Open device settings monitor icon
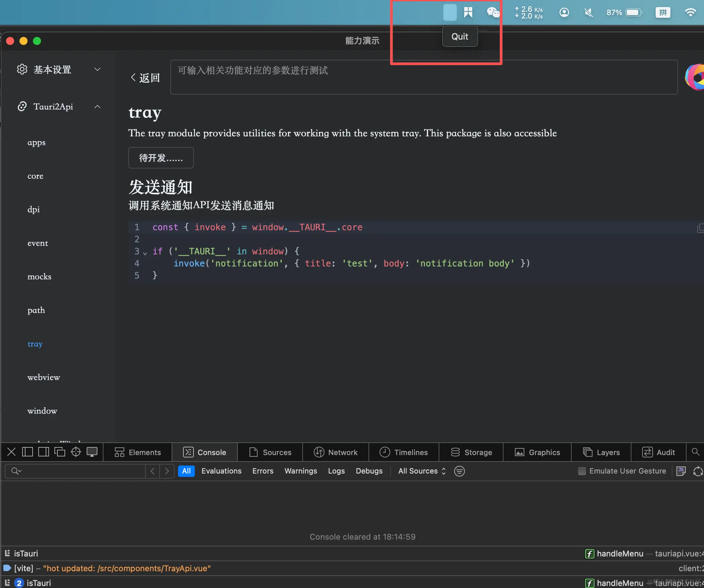 (92, 452)
